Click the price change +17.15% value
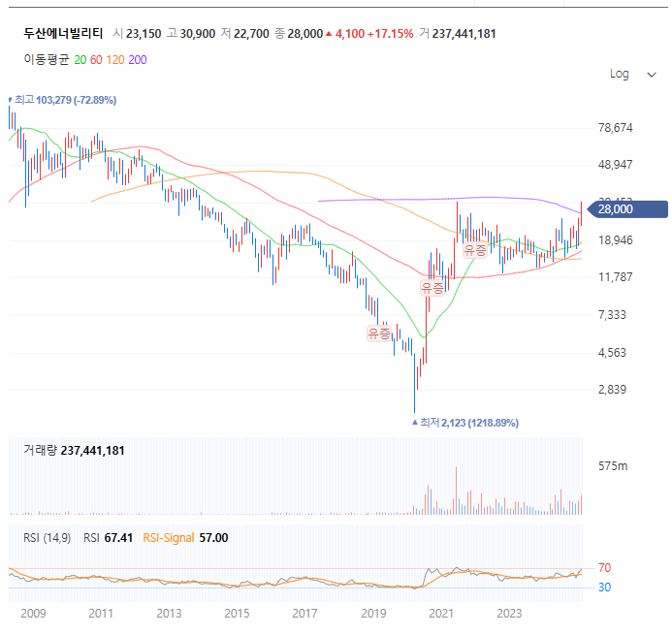The width and height of the screenshot is (672, 635). click(391, 34)
